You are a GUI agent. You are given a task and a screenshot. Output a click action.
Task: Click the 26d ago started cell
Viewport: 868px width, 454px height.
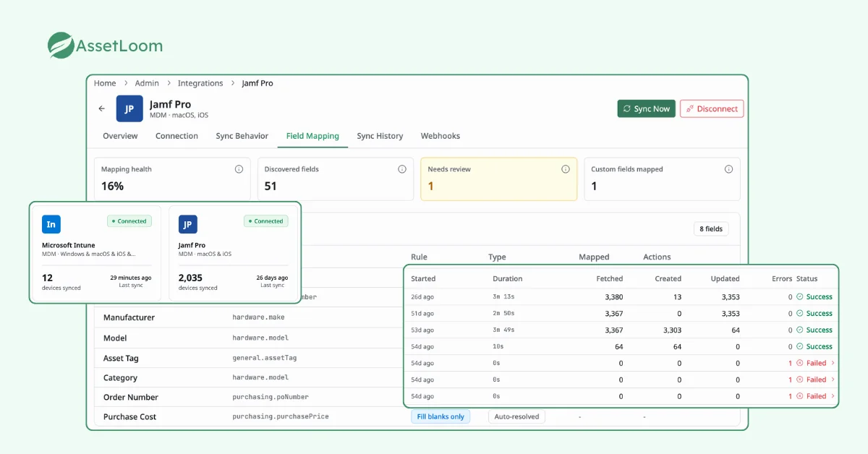click(x=422, y=297)
